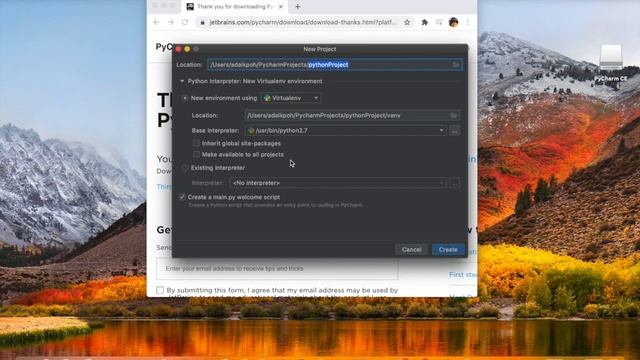Open a new Chrome tab

pos(298,7)
